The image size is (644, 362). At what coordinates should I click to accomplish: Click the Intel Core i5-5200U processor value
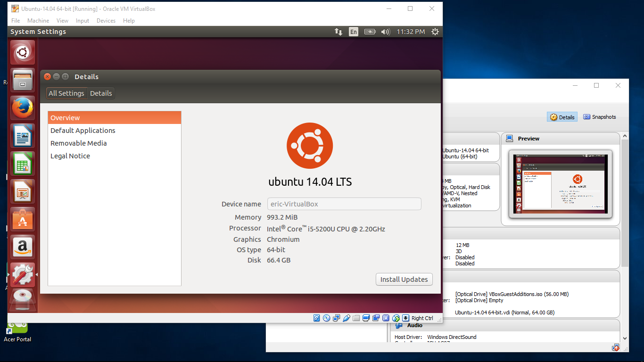click(x=326, y=229)
